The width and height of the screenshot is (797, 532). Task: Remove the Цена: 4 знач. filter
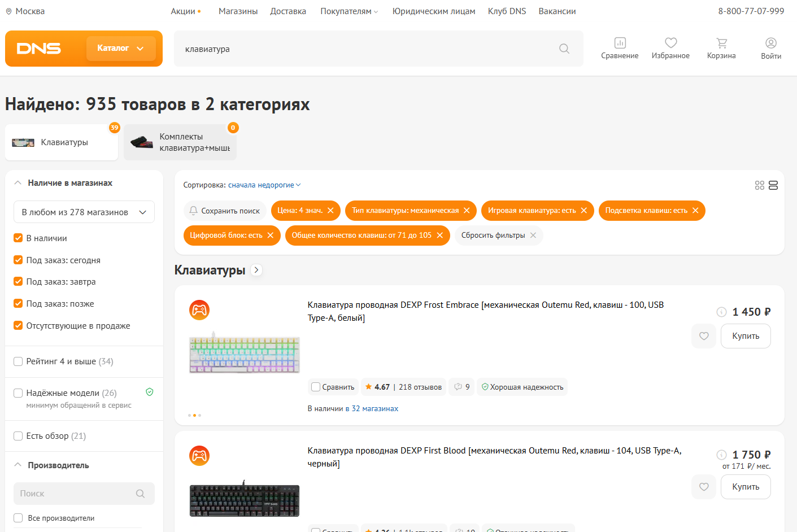pos(330,211)
